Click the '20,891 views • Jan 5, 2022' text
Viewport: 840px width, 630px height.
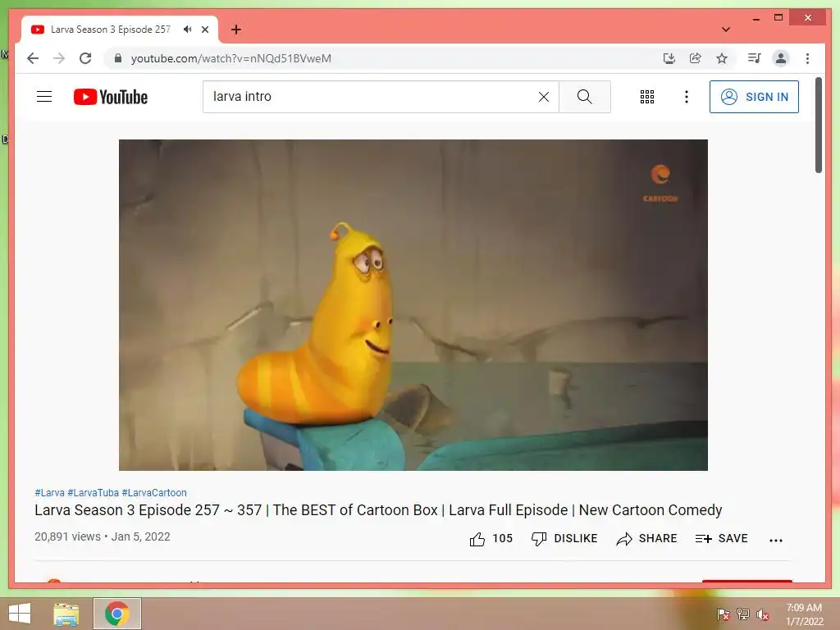click(x=103, y=536)
